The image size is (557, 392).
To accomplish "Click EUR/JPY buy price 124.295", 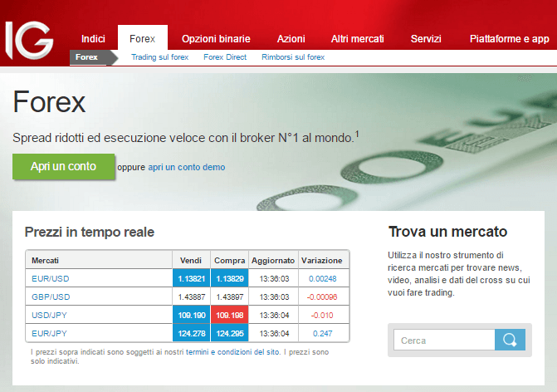I will point(230,333).
